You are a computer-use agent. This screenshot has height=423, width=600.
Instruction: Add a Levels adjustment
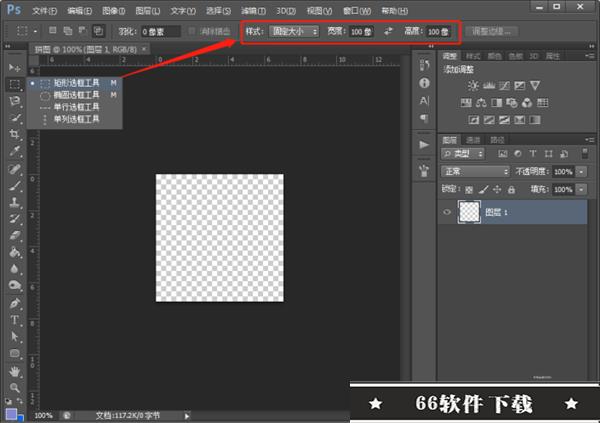[489, 85]
